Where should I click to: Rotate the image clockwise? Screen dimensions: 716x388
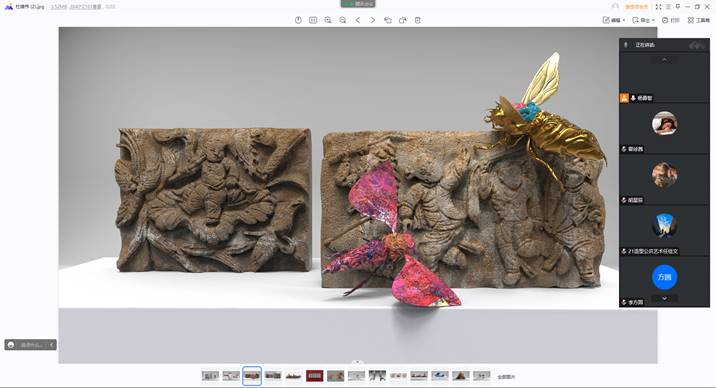[x=403, y=20]
